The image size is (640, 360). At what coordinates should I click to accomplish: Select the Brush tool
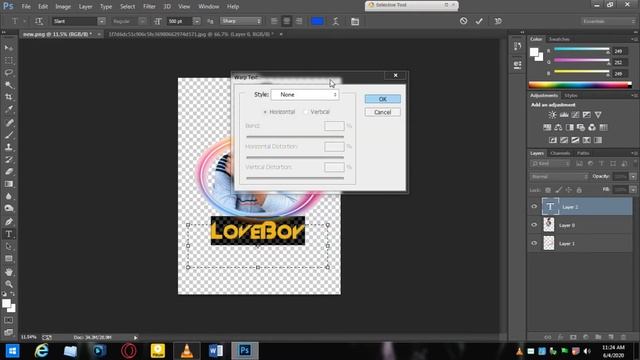(x=9, y=135)
